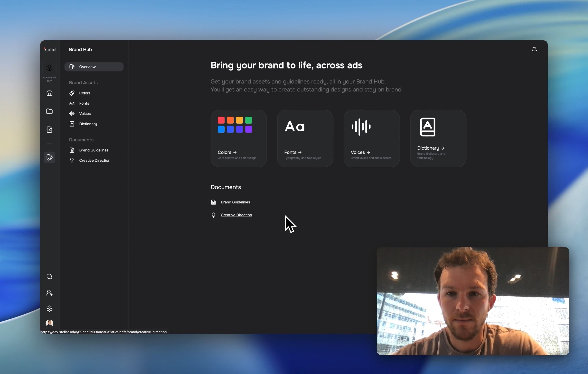Open the Fonts card

point(305,138)
